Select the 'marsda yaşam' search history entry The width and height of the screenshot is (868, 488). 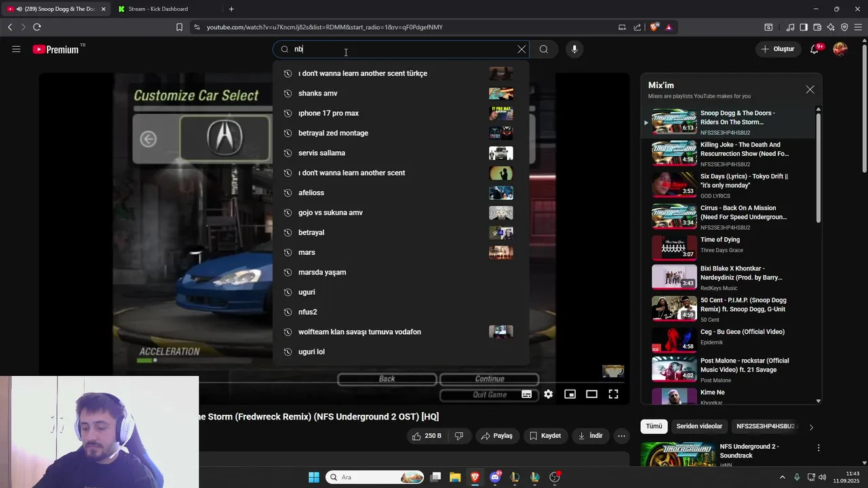[x=401, y=272]
